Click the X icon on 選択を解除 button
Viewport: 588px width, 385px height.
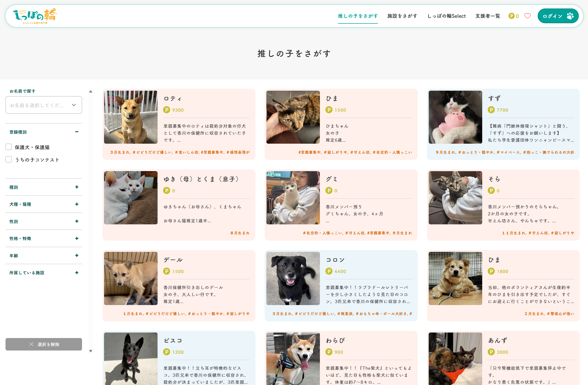click(31, 344)
